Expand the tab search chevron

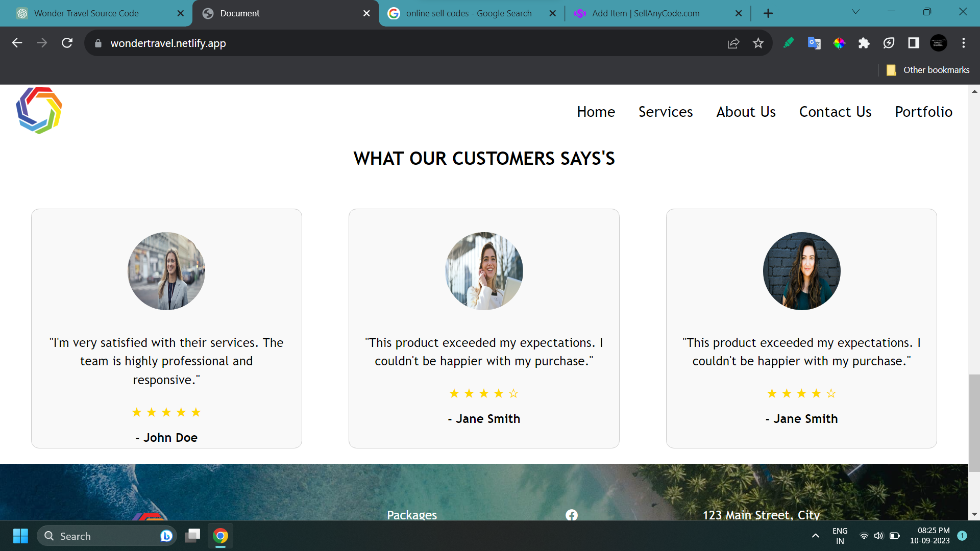855,12
